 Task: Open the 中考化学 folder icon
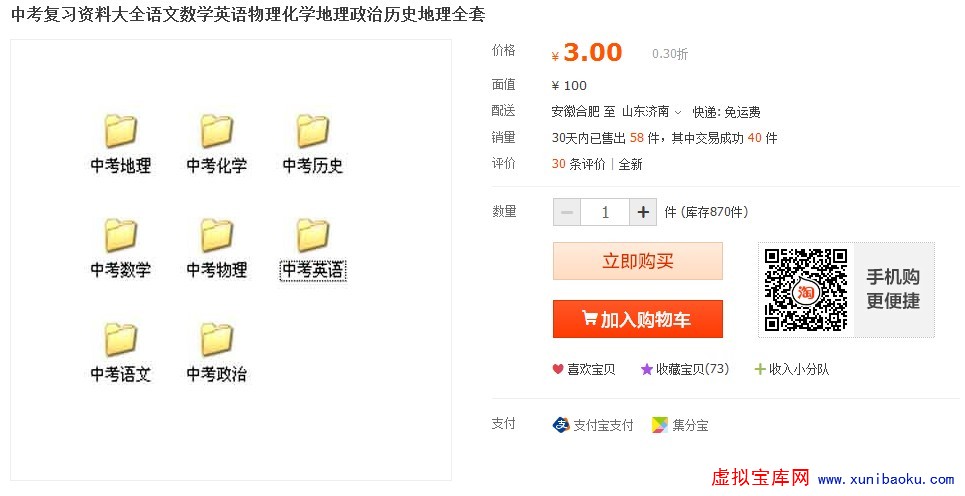pos(216,132)
